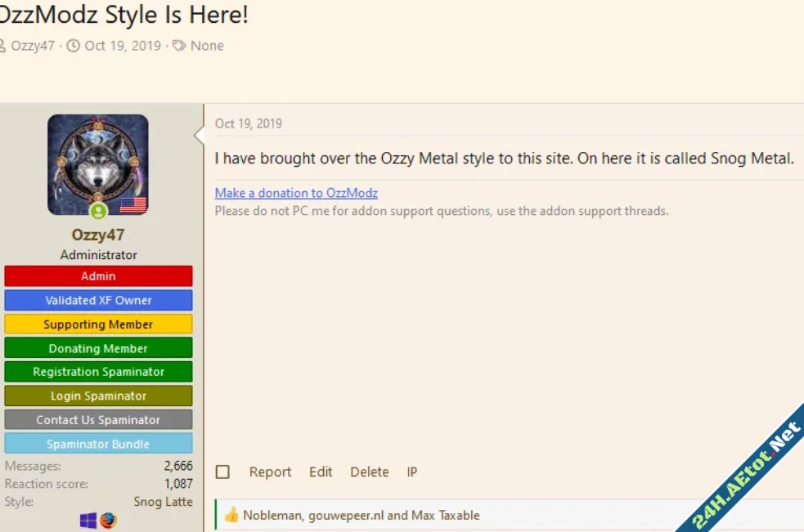Tick the post selection checkbox
Screen dimensions: 804x532
coord(222,472)
